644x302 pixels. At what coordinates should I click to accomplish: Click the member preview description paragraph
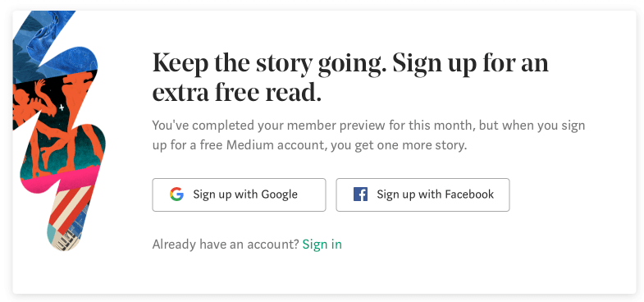click(368, 135)
